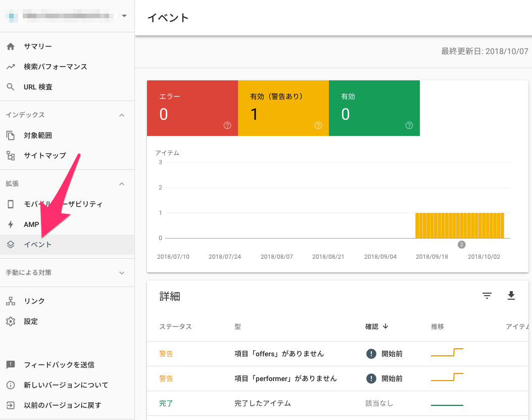Click help icon on green 有効 card
Screen dimensions: 532x420
(x=409, y=125)
